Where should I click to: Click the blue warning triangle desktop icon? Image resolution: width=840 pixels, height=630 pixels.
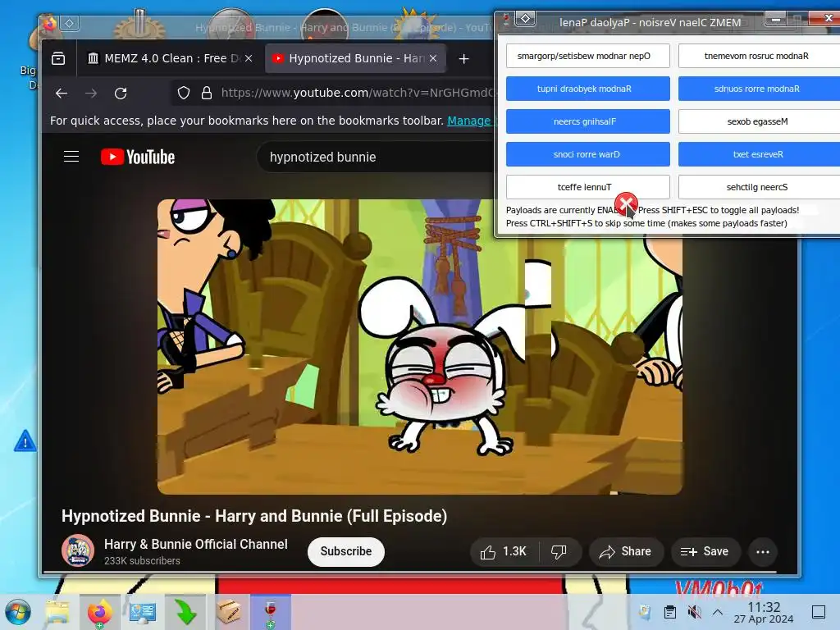click(25, 441)
